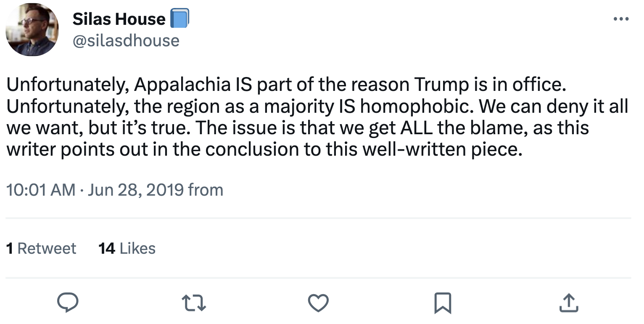
Task: Open Silas House's profile avatar photo
Action: tap(32, 30)
